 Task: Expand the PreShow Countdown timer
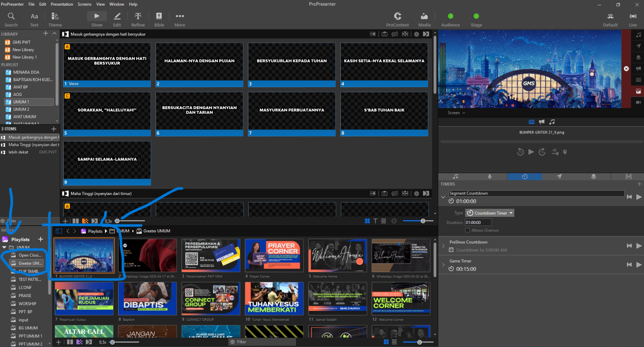click(444, 246)
